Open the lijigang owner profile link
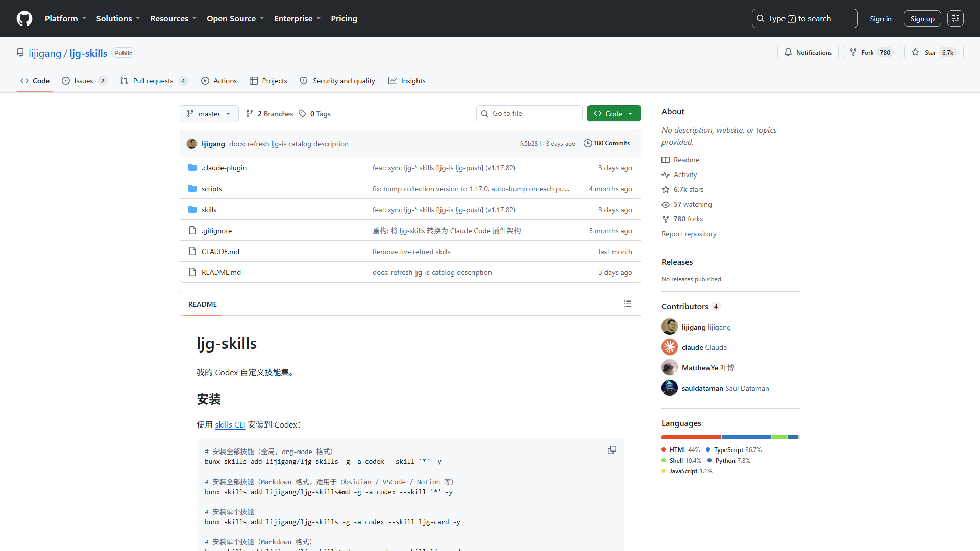This screenshot has height=551, width=980. [45, 53]
